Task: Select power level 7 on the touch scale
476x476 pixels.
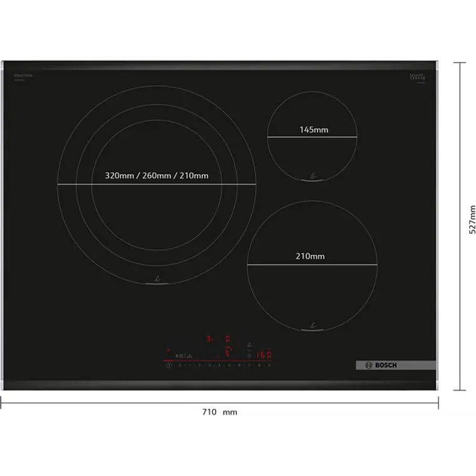Action: point(249,365)
